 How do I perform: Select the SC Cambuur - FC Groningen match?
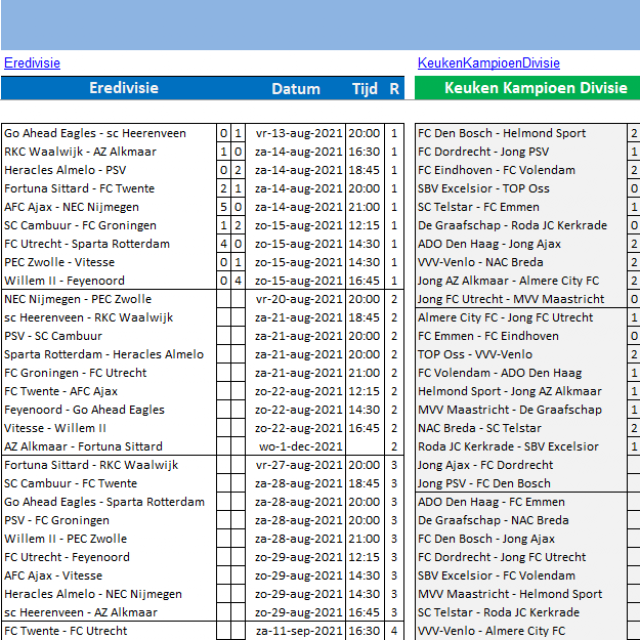click(x=80, y=225)
